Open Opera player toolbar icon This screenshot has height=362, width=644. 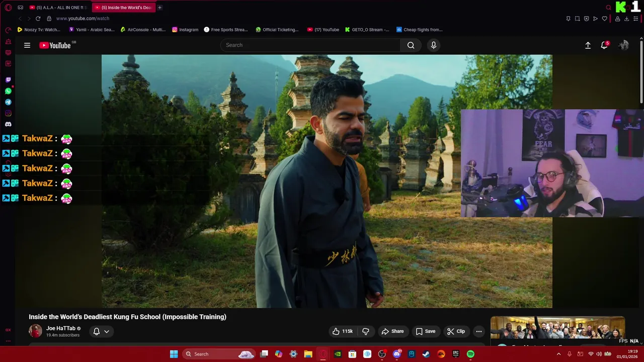click(x=595, y=19)
